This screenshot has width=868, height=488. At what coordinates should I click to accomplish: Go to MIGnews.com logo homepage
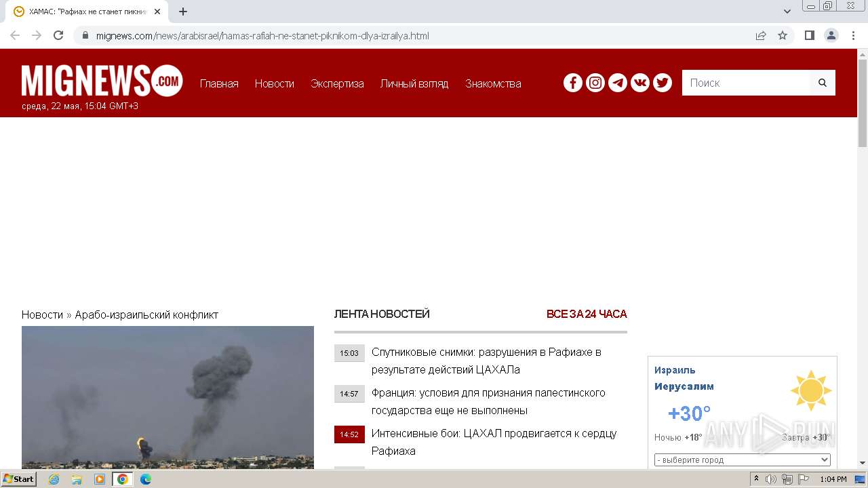102,81
